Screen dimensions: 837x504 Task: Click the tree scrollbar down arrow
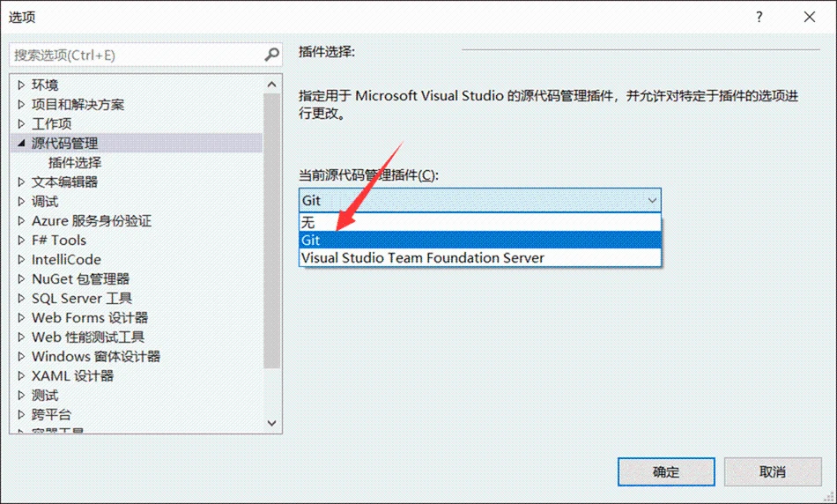coord(271,423)
